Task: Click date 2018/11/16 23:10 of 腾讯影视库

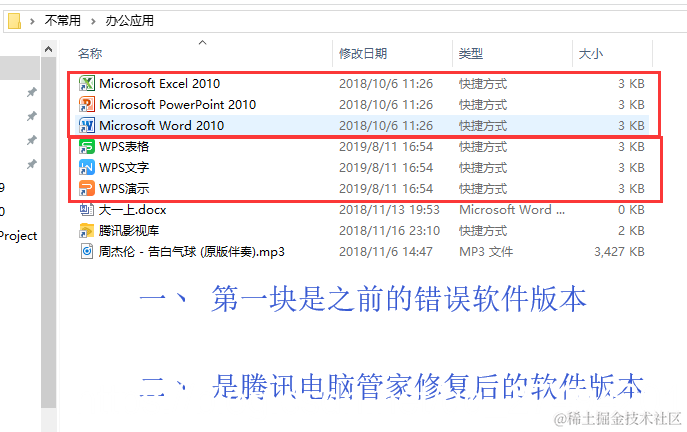Action: [x=389, y=230]
